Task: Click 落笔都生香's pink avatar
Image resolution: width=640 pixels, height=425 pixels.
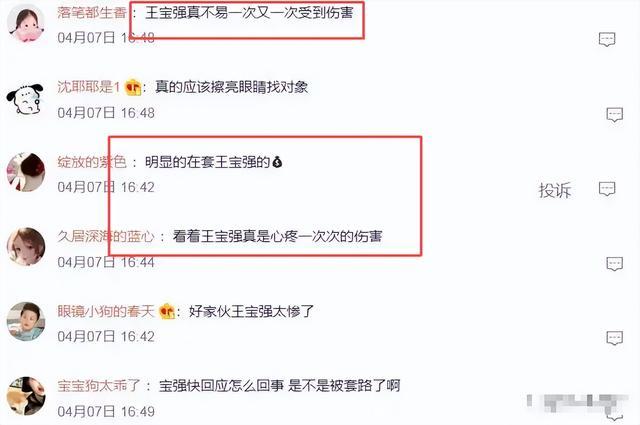Action: pos(26,23)
